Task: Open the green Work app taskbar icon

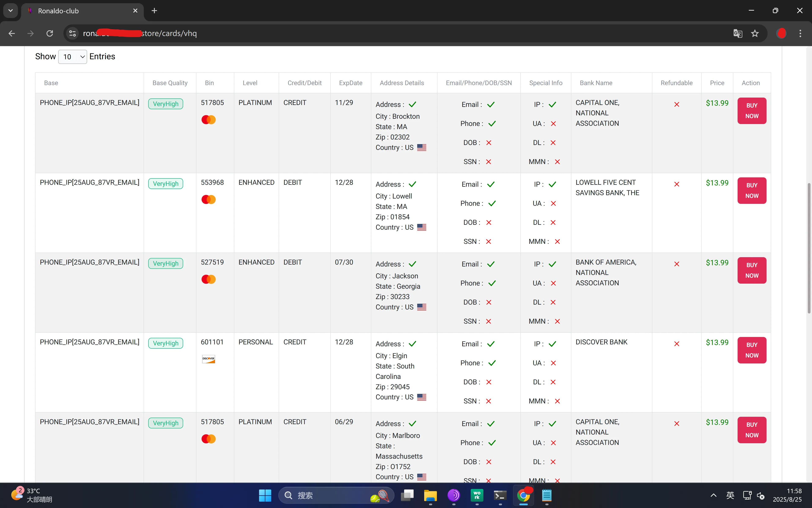Action: (477, 495)
